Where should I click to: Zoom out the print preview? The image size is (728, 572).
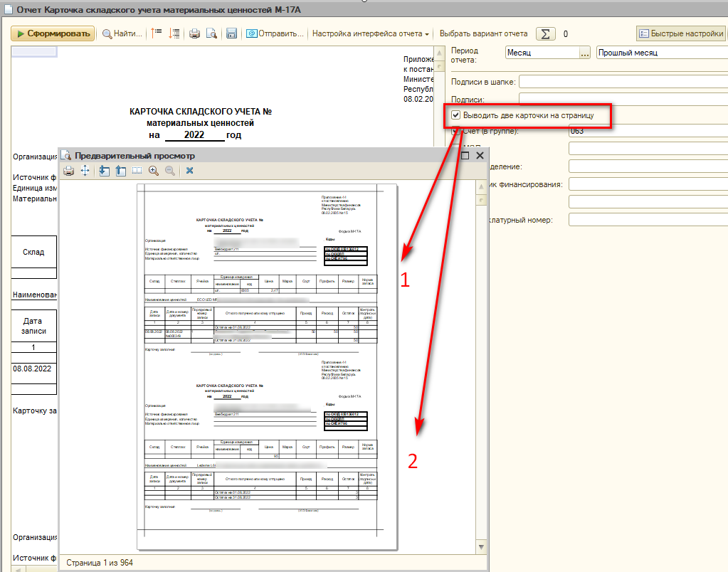170,171
